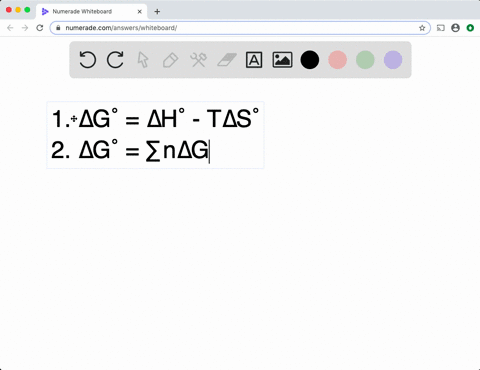Choose the green color swatch
The height and width of the screenshot is (370, 480).
click(365, 60)
